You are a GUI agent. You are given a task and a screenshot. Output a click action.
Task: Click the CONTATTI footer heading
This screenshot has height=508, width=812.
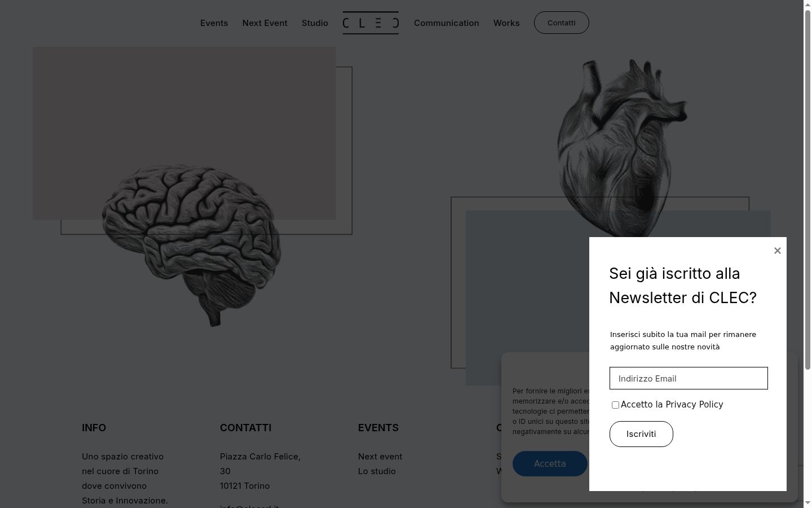coord(246,428)
